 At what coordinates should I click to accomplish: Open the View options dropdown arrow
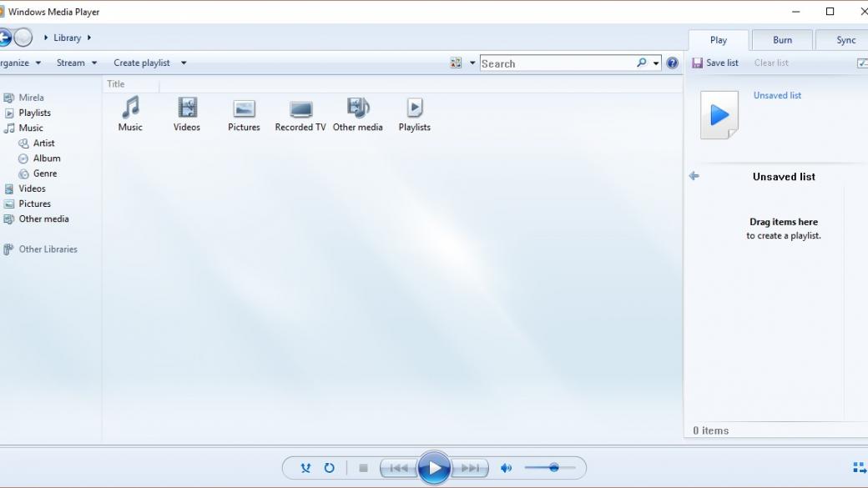(472, 63)
